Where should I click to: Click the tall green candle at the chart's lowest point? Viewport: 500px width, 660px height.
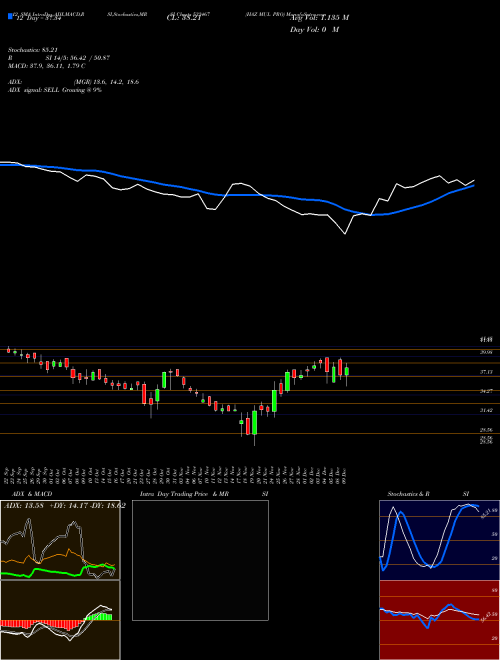(255, 423)
